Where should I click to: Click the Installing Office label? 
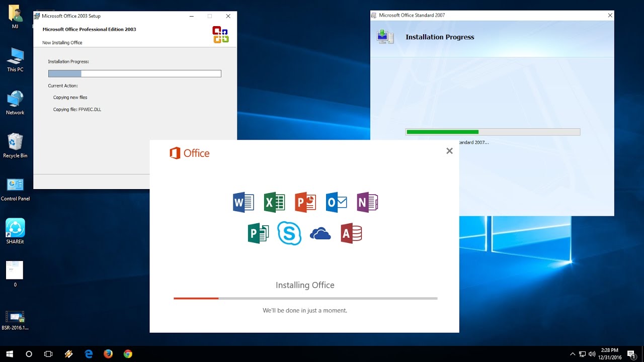[305, 285]
